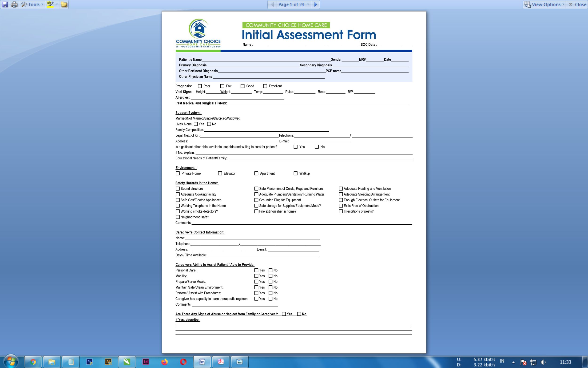Close the full screen reading view
588x368 pixels.
577,4
